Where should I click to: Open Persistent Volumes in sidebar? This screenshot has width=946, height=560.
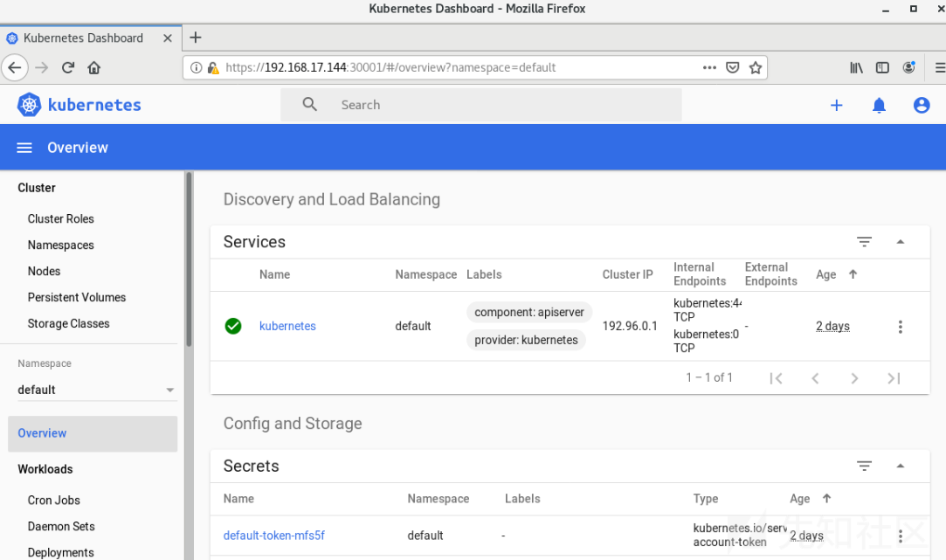point(77,297)
